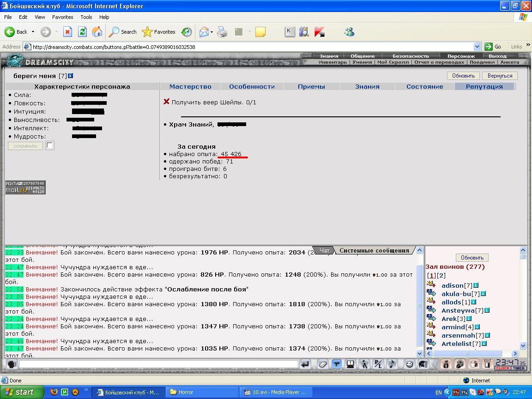Click the Mail envelope toolbar icon
Viewport: 532px width, 399px height.
(204, 32)
